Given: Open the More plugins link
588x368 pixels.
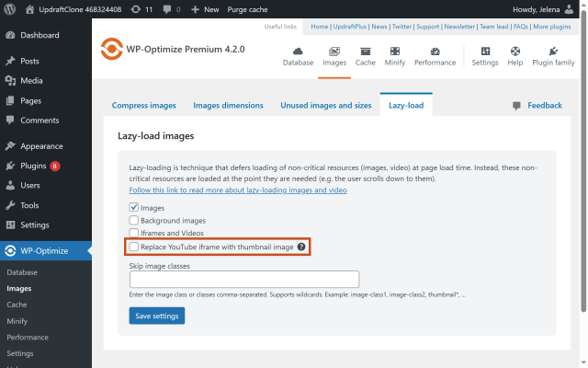Looking at the screenshot, I should (552, 27).
